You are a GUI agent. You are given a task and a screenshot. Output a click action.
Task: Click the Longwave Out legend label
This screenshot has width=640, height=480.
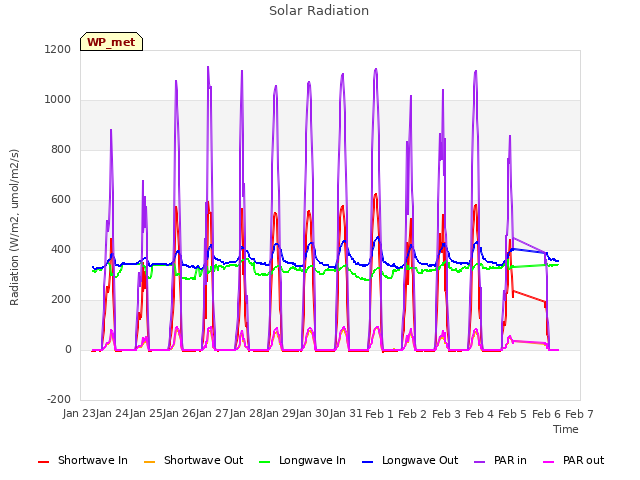420,460
